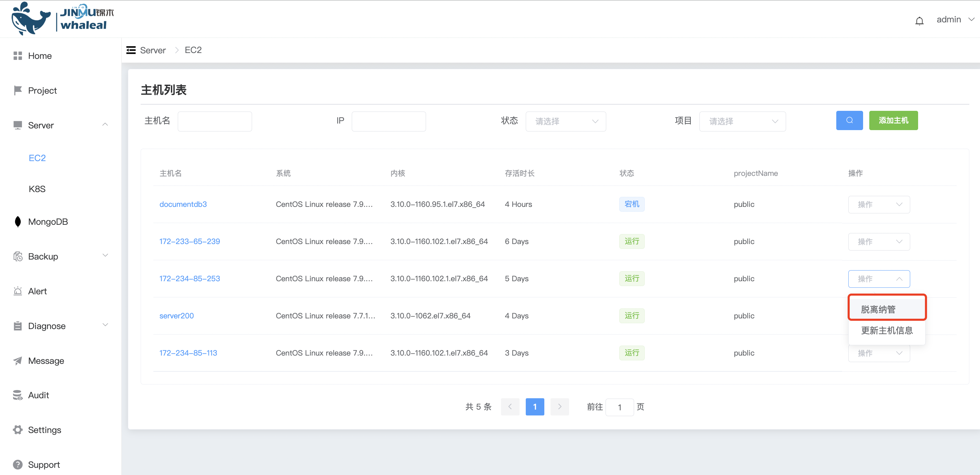Open host 172-234-85-253 link

[189, 278]
